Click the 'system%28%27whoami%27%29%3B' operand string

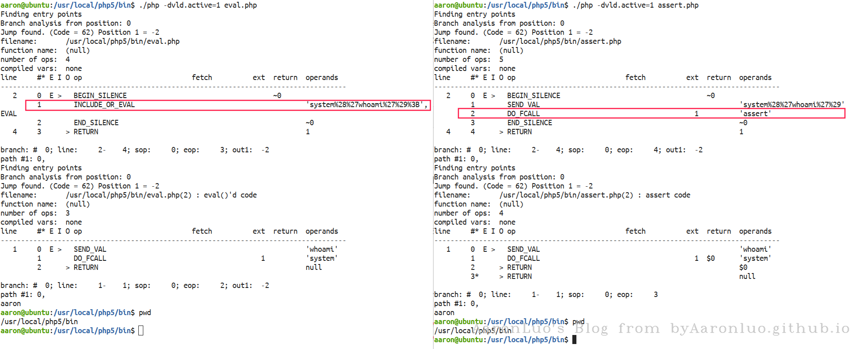point(366,105)
